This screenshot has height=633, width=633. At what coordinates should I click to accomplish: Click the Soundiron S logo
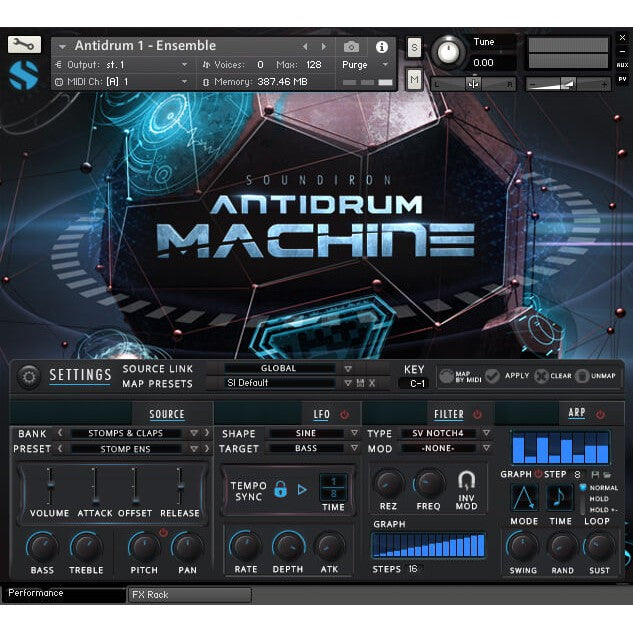click(23, 75)
